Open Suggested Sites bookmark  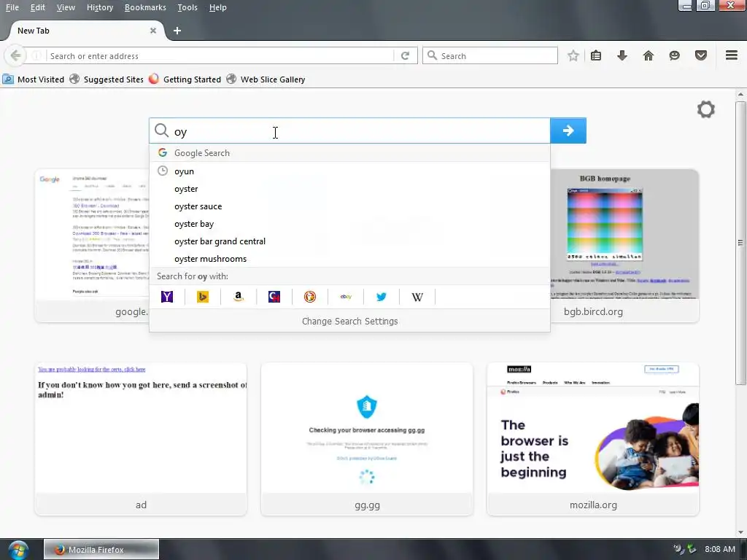tap(107, 79)
